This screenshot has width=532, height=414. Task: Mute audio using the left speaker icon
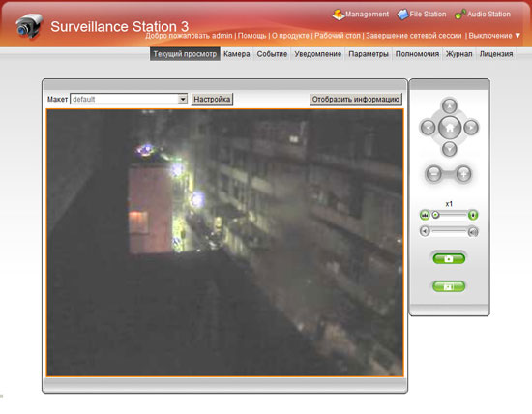tap(425, 231)
